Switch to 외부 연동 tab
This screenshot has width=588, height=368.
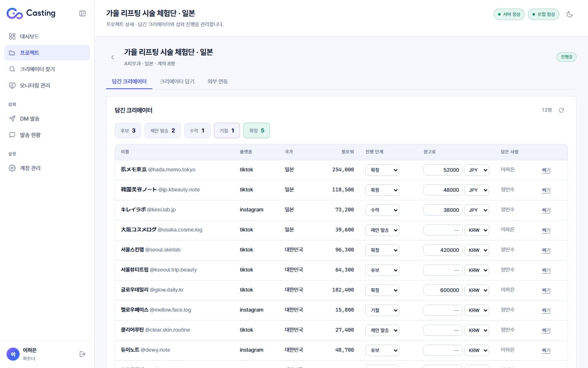(x=218, y=81)
